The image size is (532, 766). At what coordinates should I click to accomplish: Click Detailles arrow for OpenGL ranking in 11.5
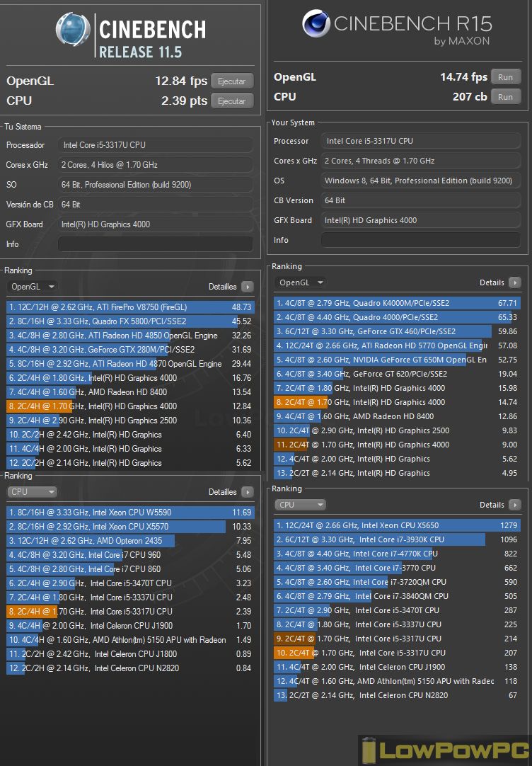tap(248, 287)
